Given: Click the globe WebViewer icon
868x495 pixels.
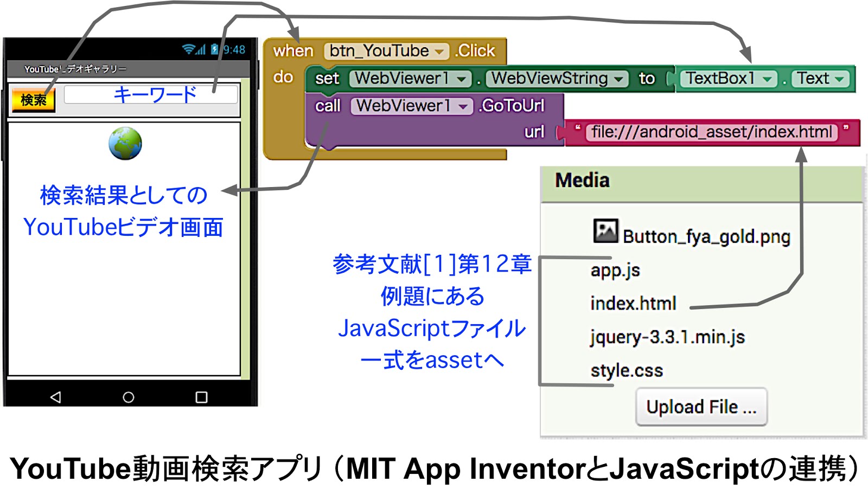Looking at the screenshot, I should tap(125, 144).
